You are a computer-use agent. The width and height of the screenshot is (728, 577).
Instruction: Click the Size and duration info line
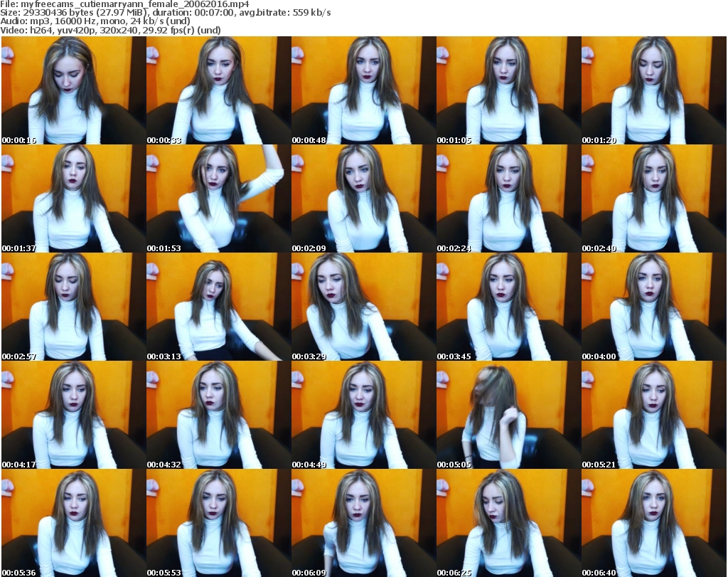(x=165, y=13)
